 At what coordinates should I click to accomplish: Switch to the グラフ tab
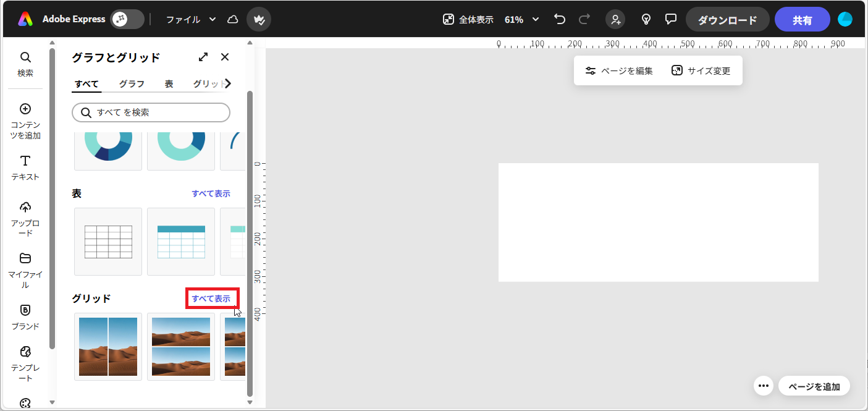pos(131,83)
